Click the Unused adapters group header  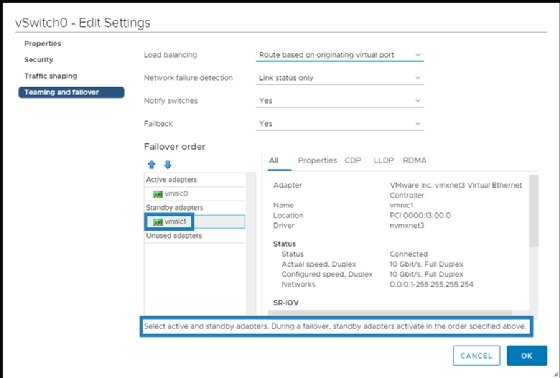195,236
